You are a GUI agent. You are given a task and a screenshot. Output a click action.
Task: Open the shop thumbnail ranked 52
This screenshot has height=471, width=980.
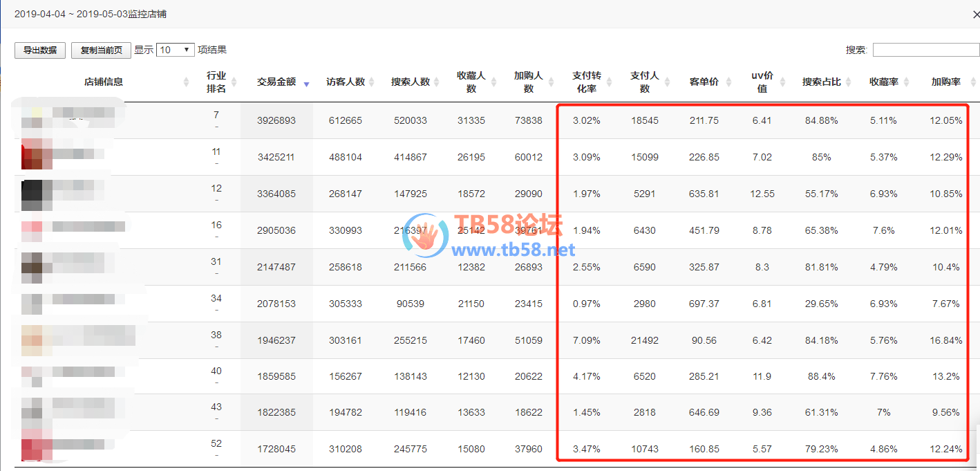tap(36, 449)
